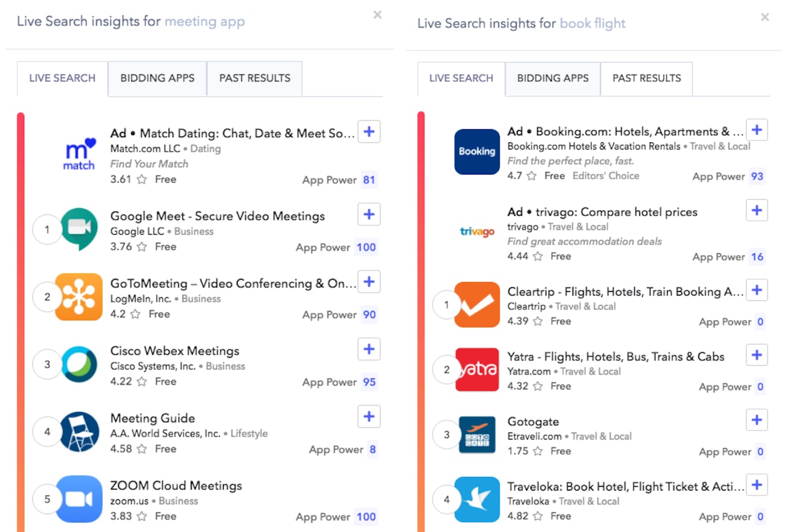Click the Cisco Webex Meetings icon
Image resolution: width=787 pixels, height=532 pixels.
[79, 365]
